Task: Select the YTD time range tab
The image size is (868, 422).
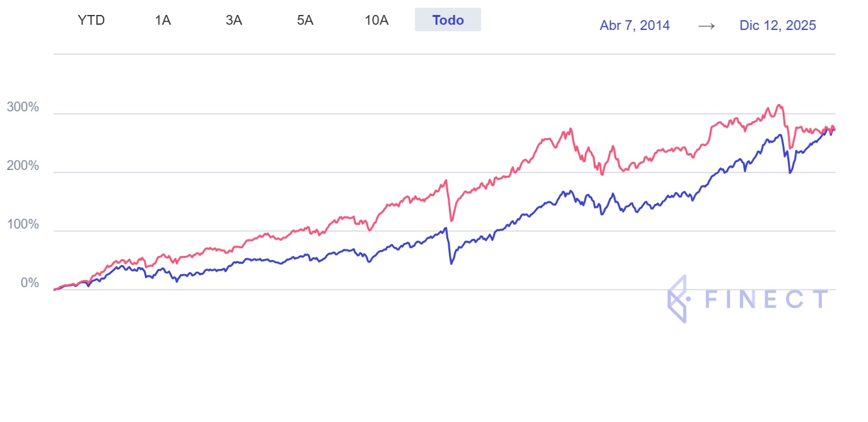Action: pyautogui.click(x=91, y=20)
